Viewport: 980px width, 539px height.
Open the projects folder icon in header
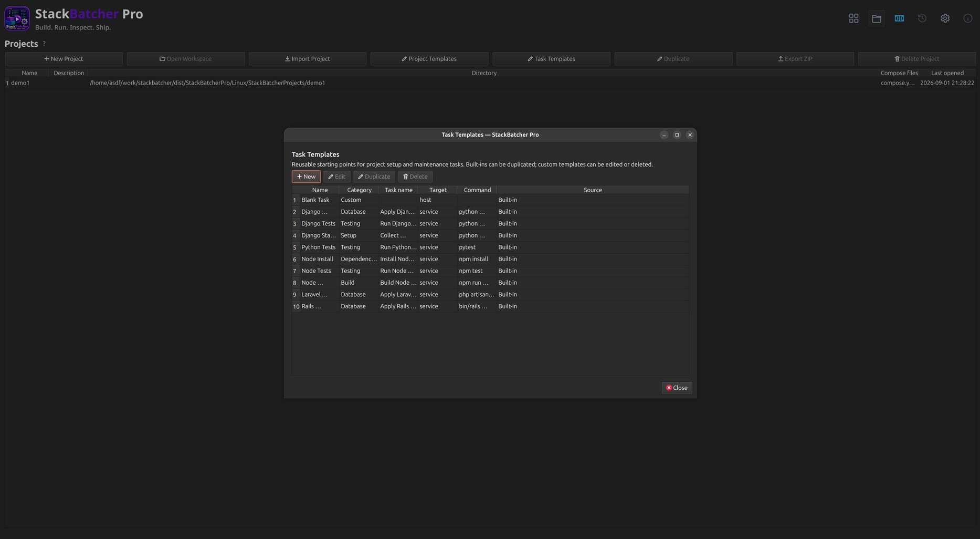click(x=876, y=18)
